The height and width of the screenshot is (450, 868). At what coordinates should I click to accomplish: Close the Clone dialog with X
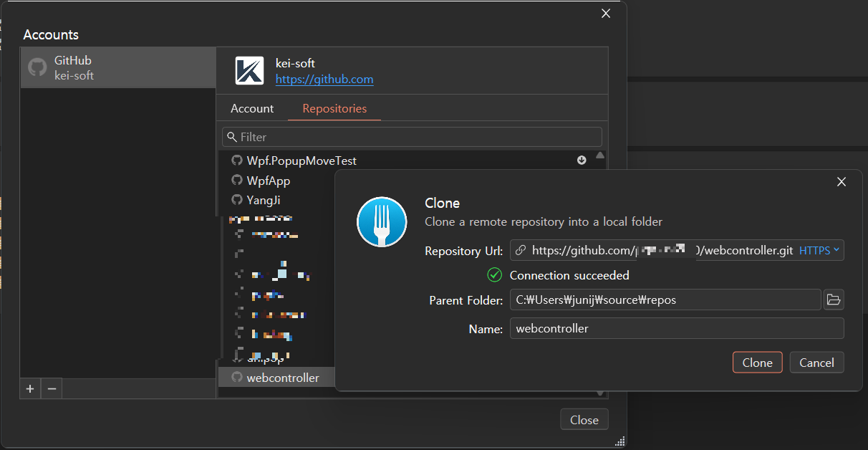pos(842,182)
